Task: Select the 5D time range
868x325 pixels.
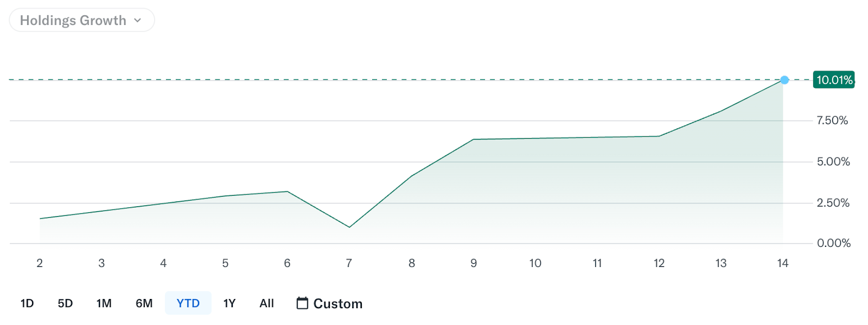Action: click(x=65, y=303)
